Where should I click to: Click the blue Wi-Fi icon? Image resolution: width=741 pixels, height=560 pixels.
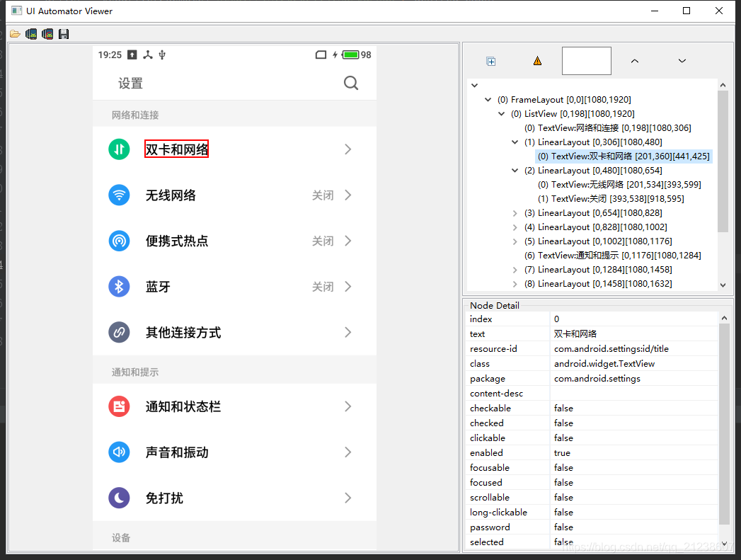pyautogui.click(x=119, y=195)
